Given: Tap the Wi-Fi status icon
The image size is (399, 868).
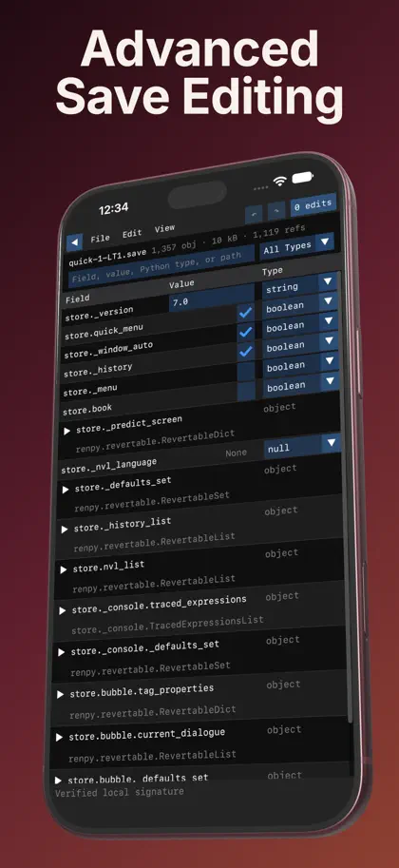Looking at the screenshot, I should pos(280,181).
